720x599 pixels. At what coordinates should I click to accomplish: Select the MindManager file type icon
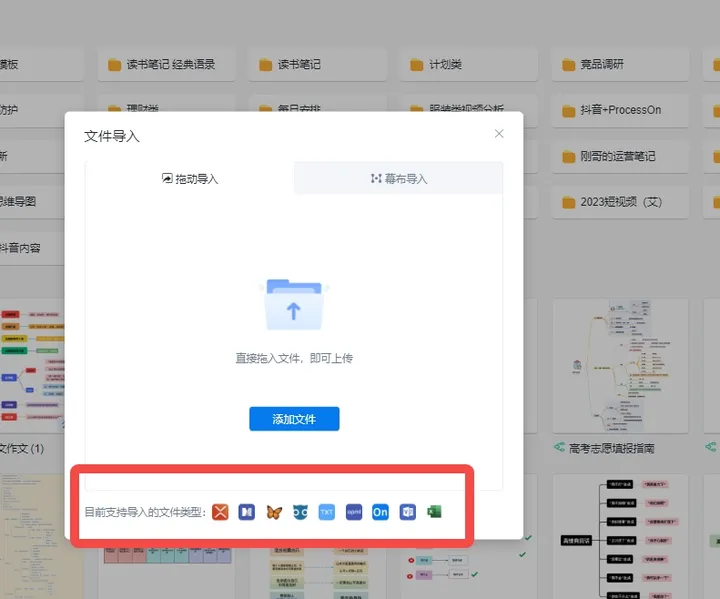click(x=247, y=512)
